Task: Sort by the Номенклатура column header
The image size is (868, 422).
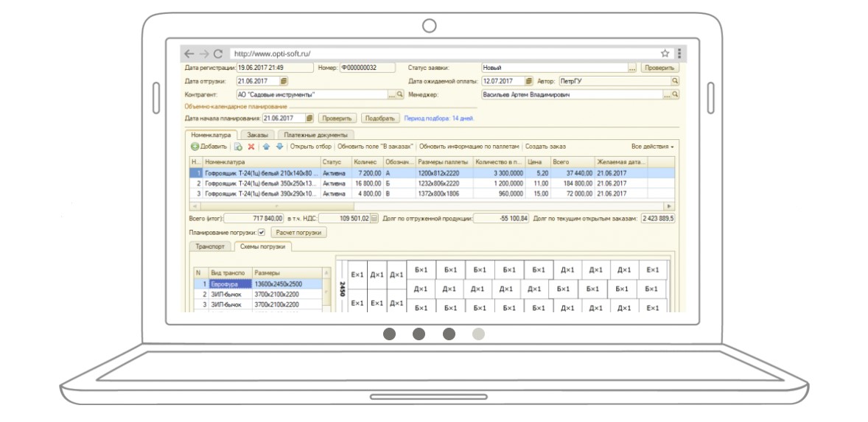Action: pos(262,162)
